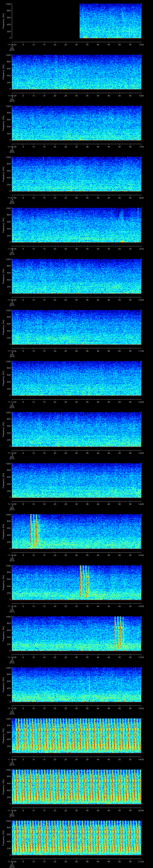Click the "11:04:00" start time label
Image resolution: width=153 pixels, height=868 pixels.
pyautogui.click(x=12, y=44)
